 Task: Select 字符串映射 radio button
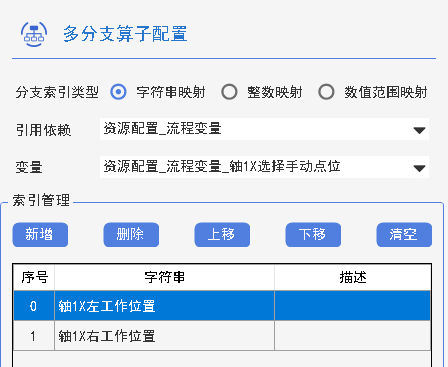118,92
